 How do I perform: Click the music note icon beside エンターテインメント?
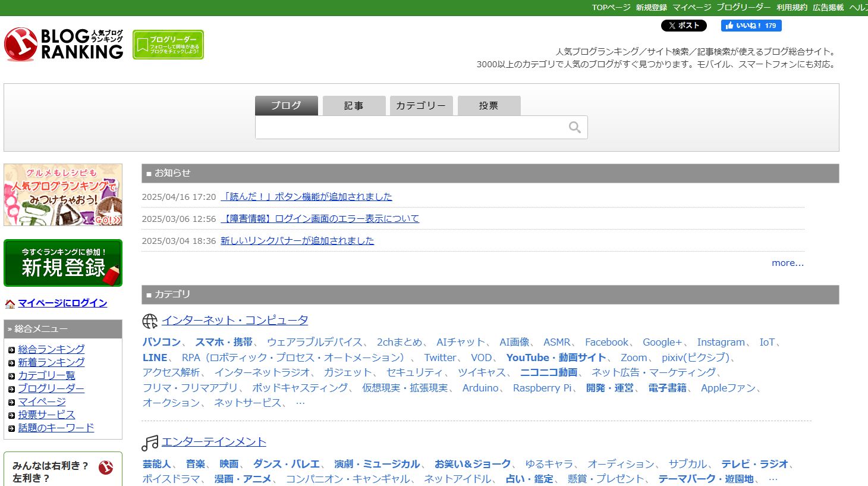tap(150, 443)
